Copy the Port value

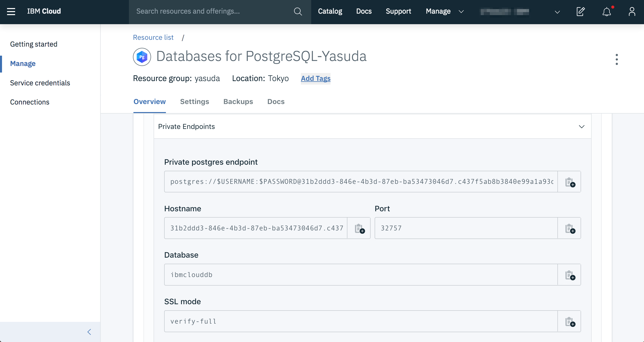point(569,228)
